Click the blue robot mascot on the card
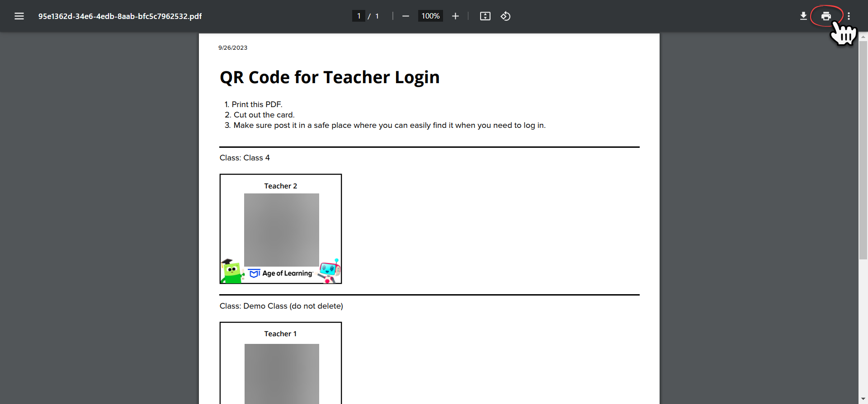The image size is (868, 404). 330,271
